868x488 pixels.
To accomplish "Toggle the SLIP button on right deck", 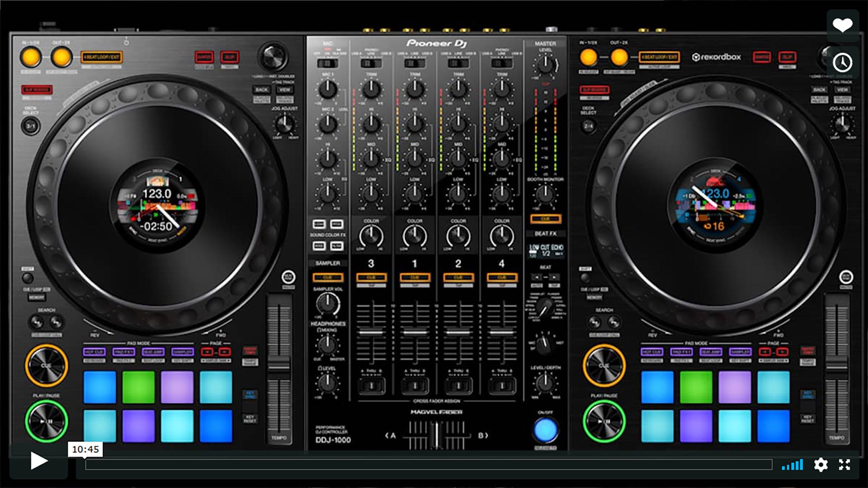I will pos(788,58).
